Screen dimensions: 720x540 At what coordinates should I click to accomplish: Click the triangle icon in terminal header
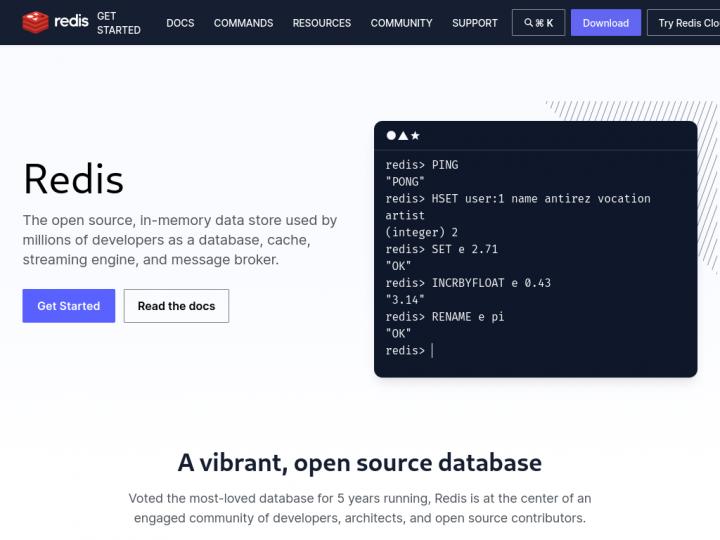[x=403, y=135]
